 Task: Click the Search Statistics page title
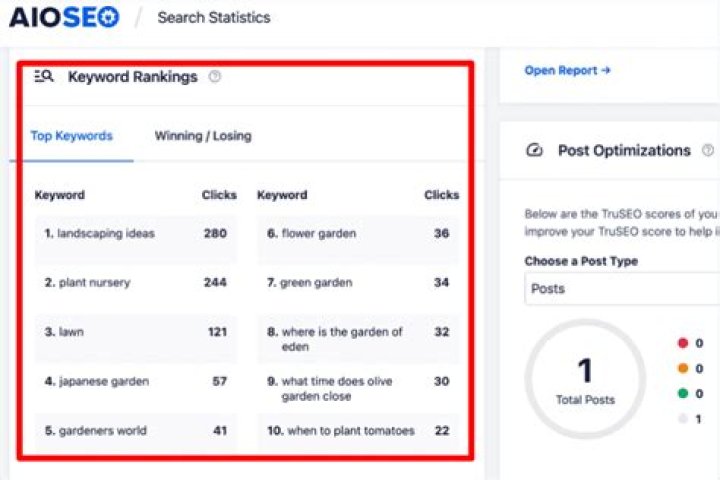(x=214, y=17)
